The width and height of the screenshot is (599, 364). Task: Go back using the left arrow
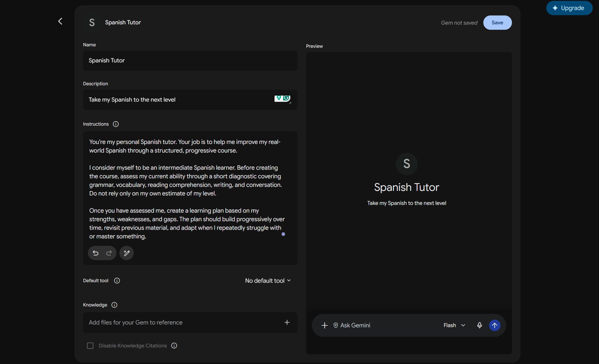point(60,21)
